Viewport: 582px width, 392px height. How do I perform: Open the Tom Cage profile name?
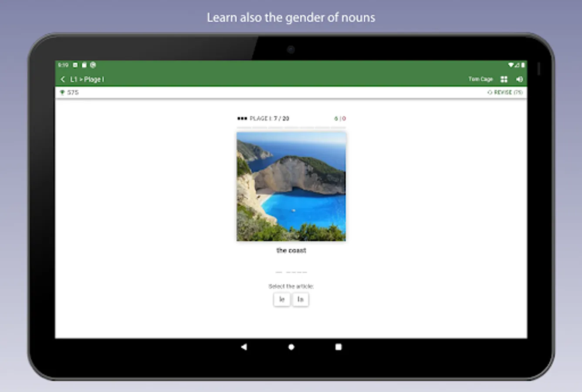[480, 79]
